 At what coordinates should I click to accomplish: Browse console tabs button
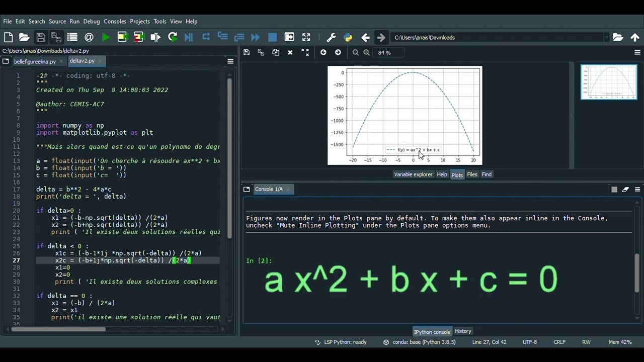247,190
